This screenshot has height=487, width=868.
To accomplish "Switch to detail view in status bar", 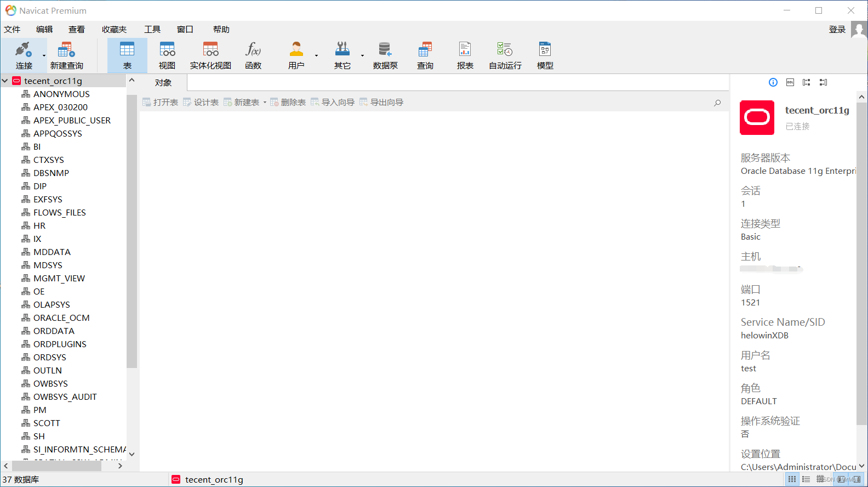I will tap(820, 479).
